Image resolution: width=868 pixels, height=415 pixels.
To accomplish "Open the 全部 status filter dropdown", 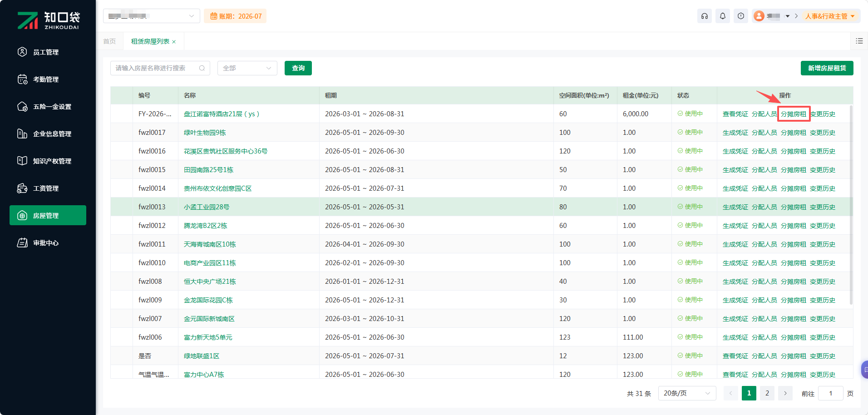I will (x=247, y=68).
